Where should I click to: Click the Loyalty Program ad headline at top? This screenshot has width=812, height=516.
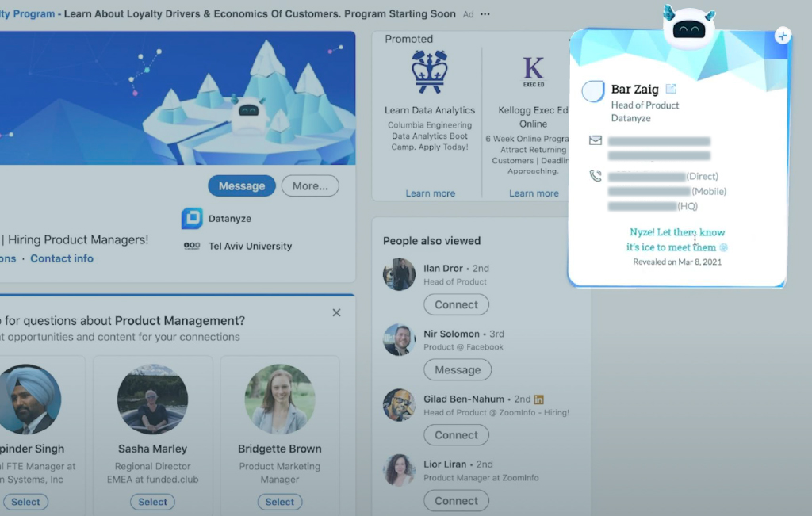(228, 14)
